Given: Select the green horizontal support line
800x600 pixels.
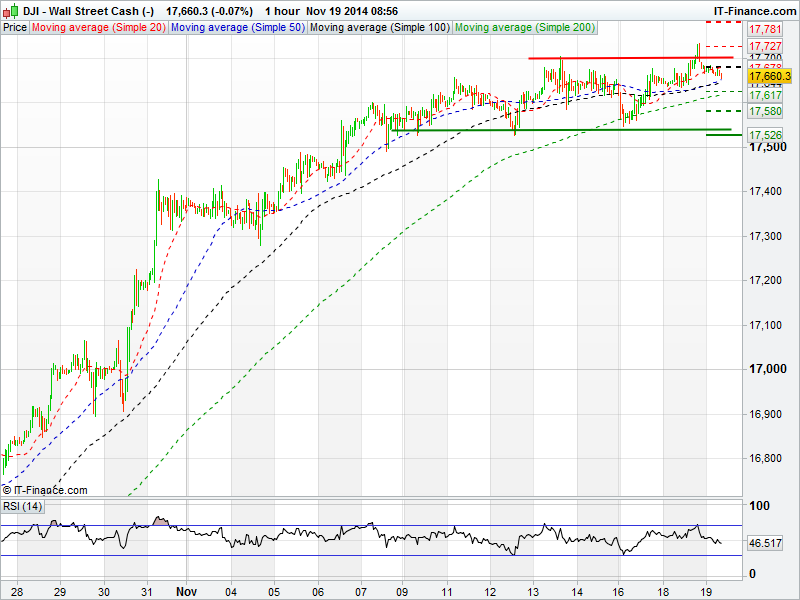Looking at the screenshot, I should click(560, 130).
